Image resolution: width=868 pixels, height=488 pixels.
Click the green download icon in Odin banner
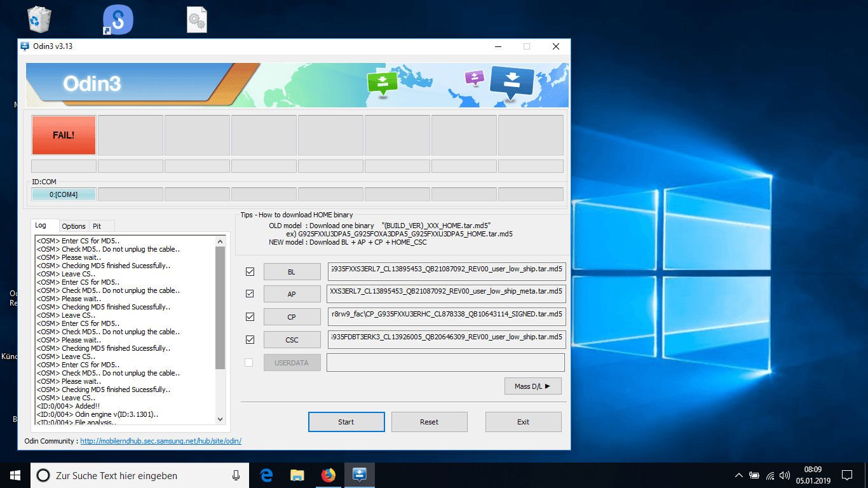[382, 83]
